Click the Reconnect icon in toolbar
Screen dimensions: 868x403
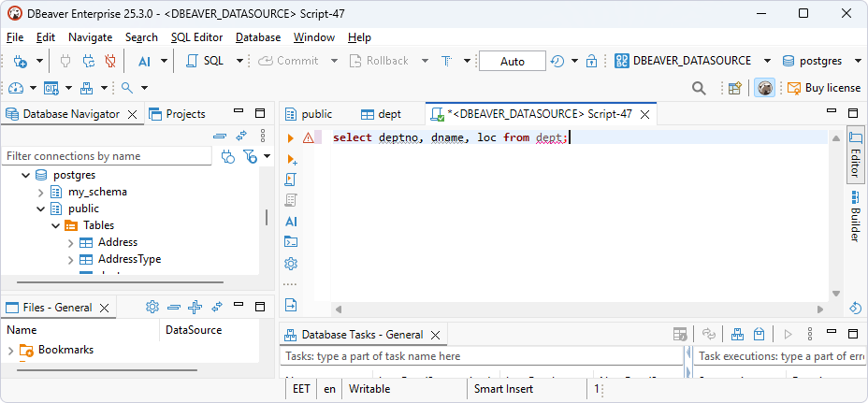click(89, 61)
